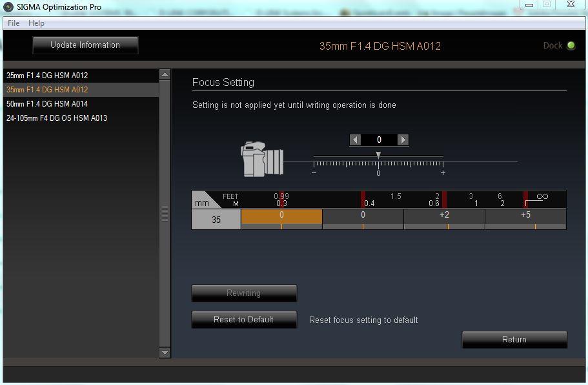
Task: Select the highlighted 35mm F1.4 DG HSM A012 entry
Action: click(x=81, y=90)
